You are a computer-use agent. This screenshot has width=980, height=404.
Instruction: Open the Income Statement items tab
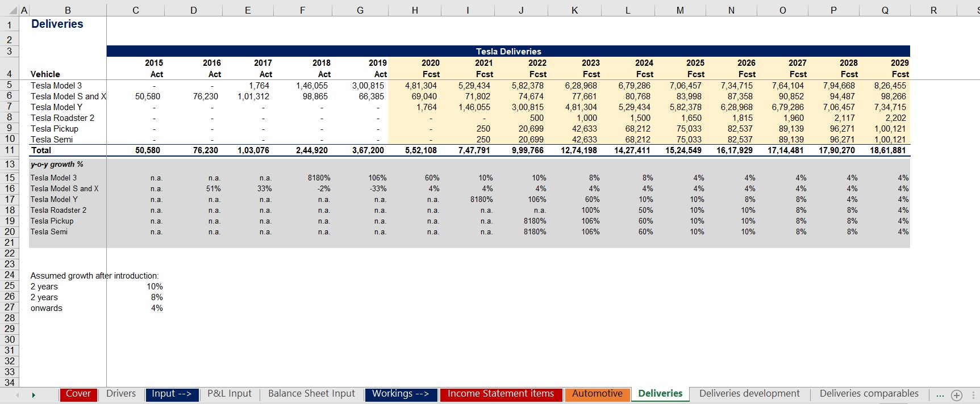tap(501, 394)
